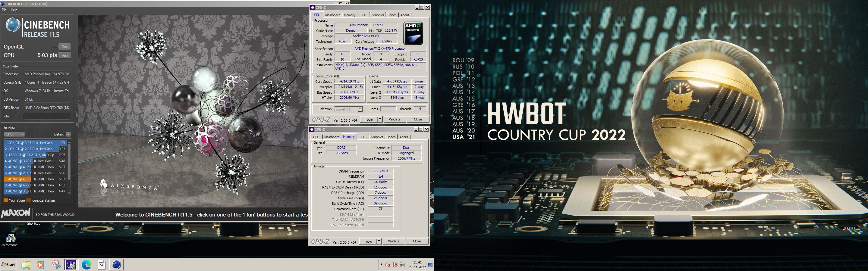Open SPD tab in lower CPU-Z
The image size is (868, 271).
point(362,137)
